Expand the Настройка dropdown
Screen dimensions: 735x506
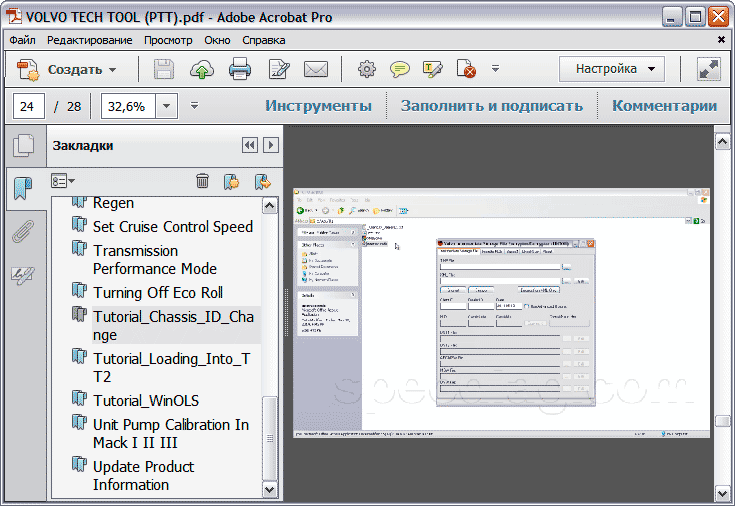coord(611,69)
